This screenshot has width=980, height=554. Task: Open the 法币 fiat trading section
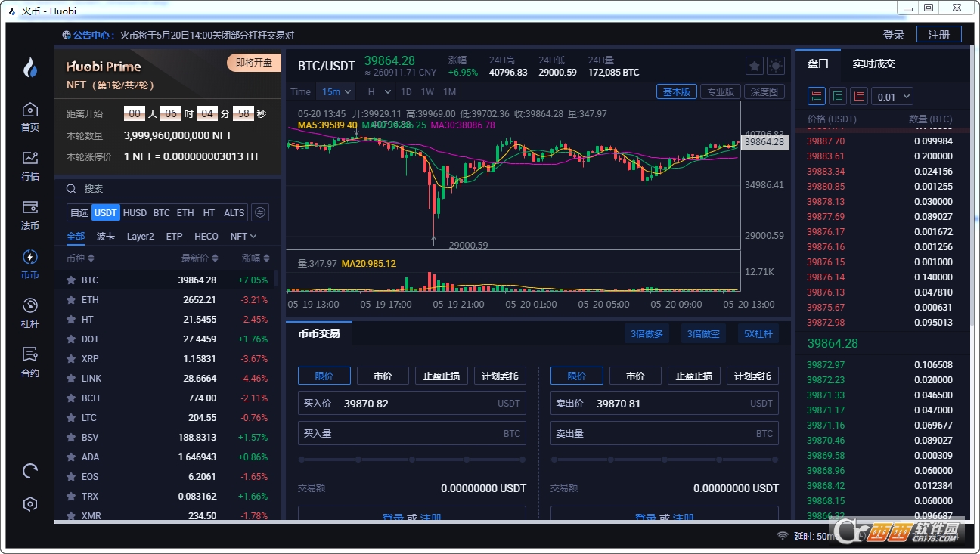click(29, 215)
